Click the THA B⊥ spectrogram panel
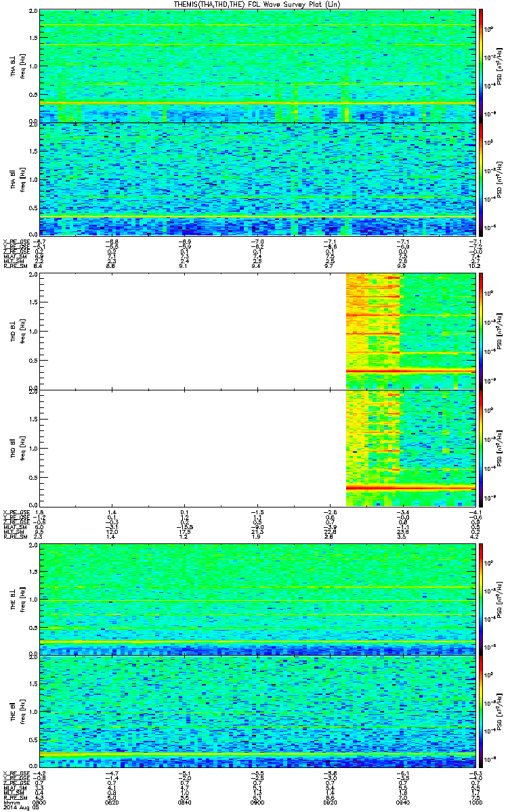Image resolution: width=508 pixels, height=812 pixels. (257, 66)
